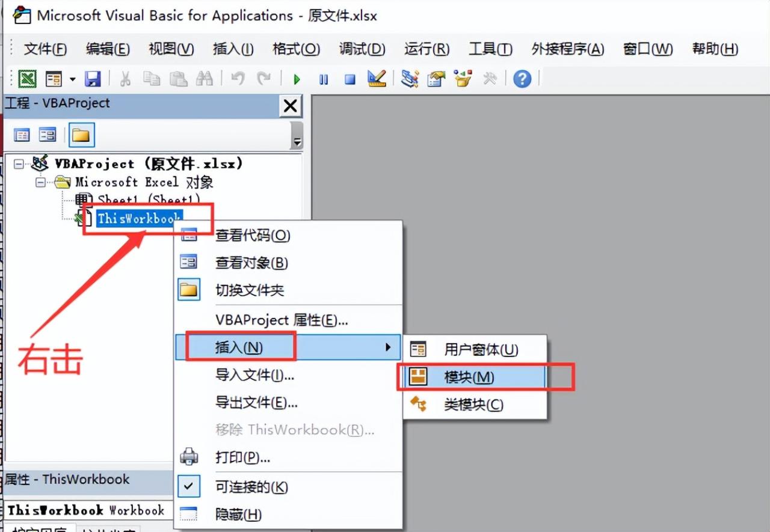The image size is (770, 532).
Task: Click the Copy toolbar icon
Action: tap(152, 79)
